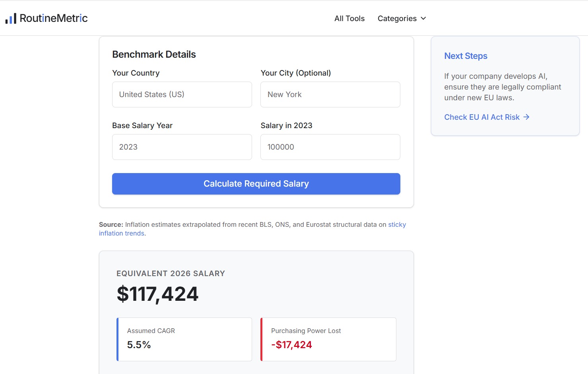Click the RoutineMetric brand name text
Viewport: 588px width, 374px height.
54,18
